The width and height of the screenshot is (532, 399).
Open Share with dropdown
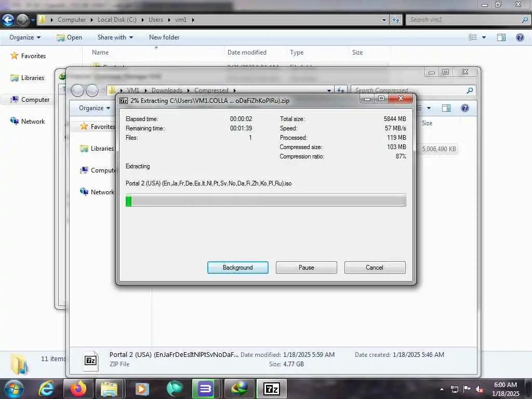click(115, 37)
